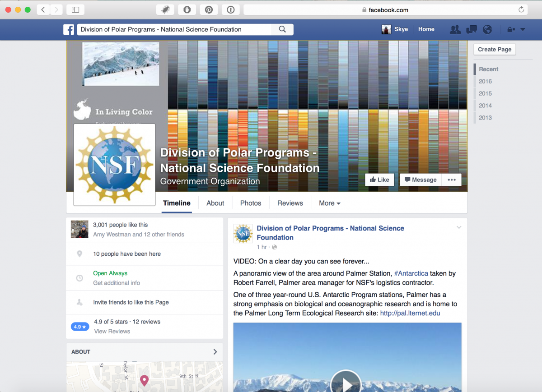Open the notifications globe icon

[x=487, y=29]
